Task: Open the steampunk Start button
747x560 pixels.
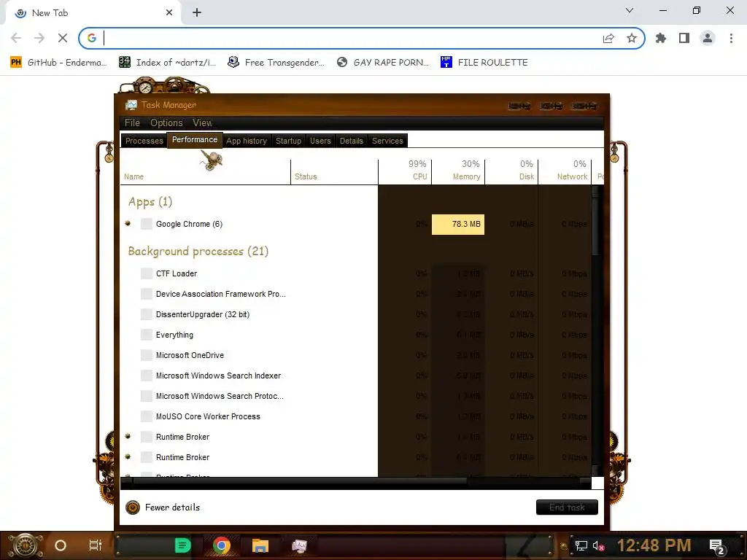Action: 26,545
